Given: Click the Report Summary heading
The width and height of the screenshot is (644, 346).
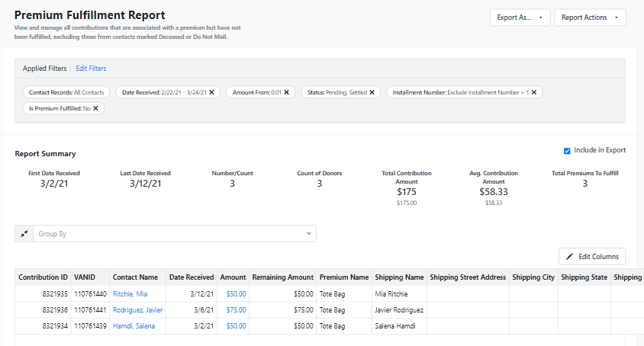Looking at the screenshot, I should point(45,153).
